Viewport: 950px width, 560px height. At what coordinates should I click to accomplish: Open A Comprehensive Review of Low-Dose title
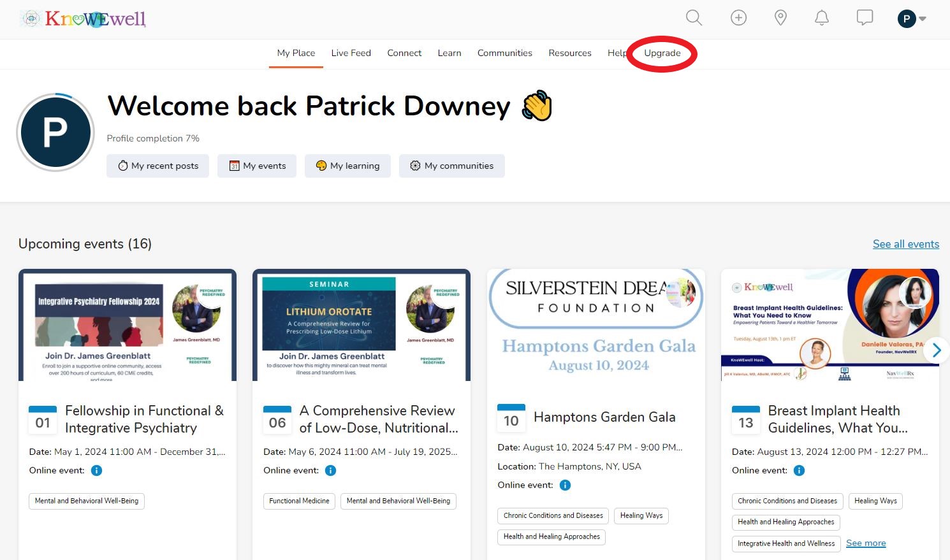point(379,419)
